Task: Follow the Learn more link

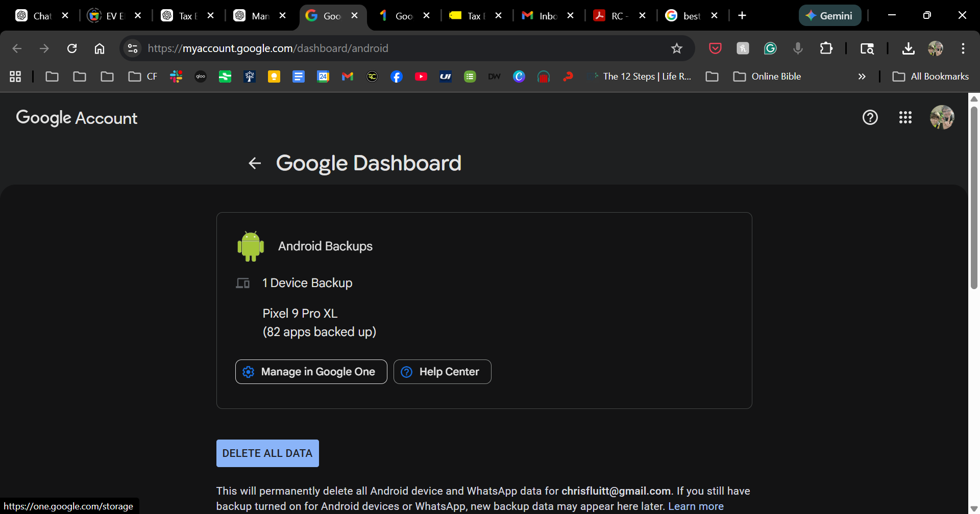Action: tap(696, 506)
